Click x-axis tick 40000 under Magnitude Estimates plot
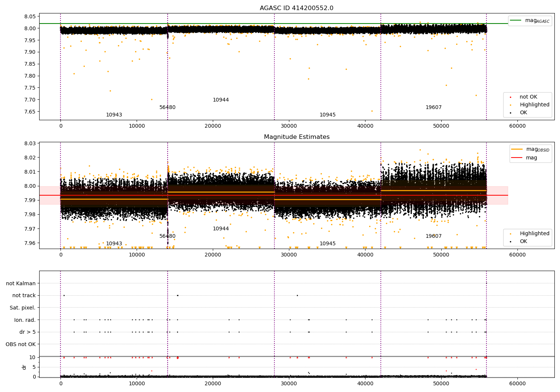 tap(365, 255)
